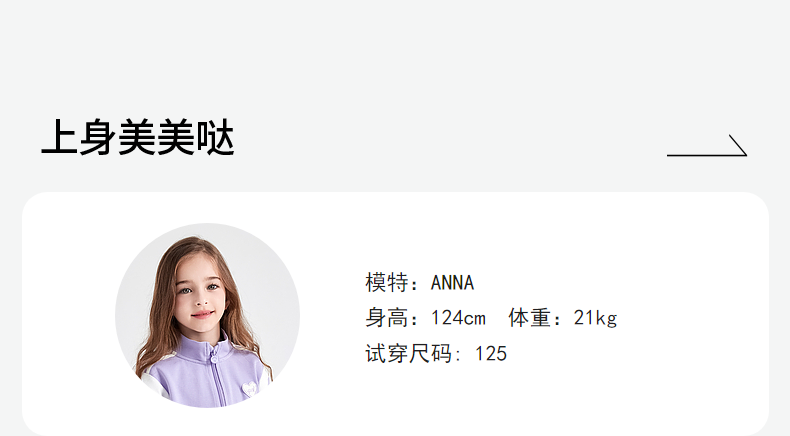790x436 pixels.
Task: Open model ANNA's circular photo
Action: [208, 316]
